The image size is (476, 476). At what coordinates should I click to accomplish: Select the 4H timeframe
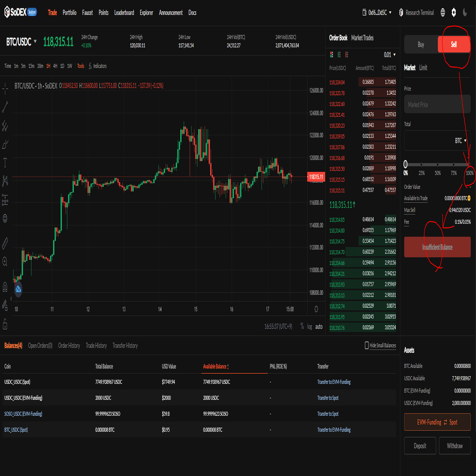coord(55,66)
